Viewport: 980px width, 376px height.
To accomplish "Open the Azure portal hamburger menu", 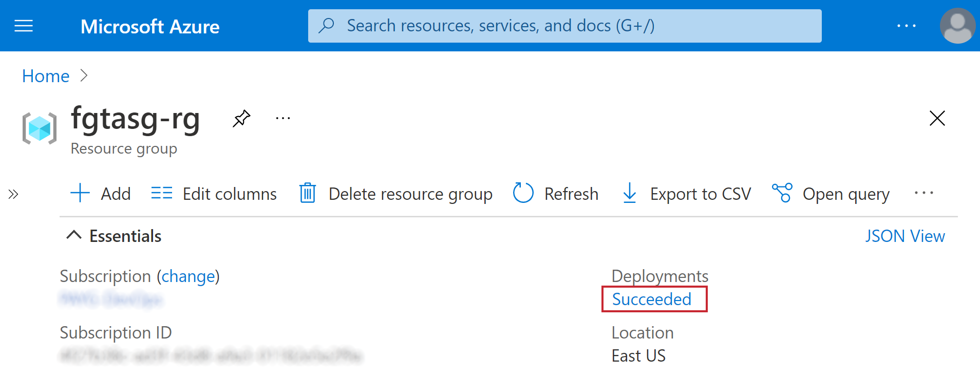I will pos(23,25).
